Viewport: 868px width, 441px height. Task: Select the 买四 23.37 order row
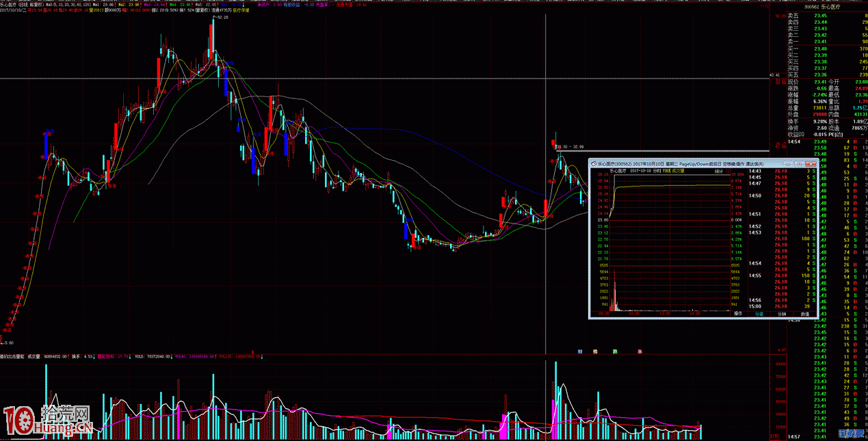(826, 68)
